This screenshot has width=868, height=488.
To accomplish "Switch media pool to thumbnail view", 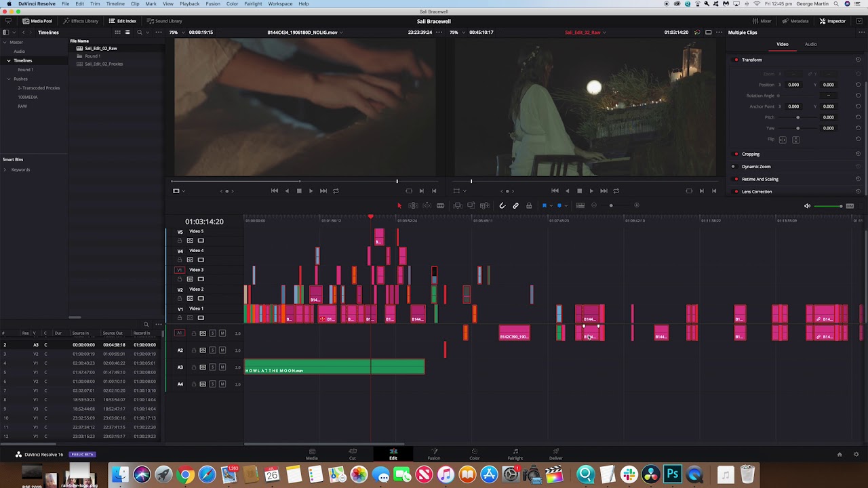I will [117, 32].
